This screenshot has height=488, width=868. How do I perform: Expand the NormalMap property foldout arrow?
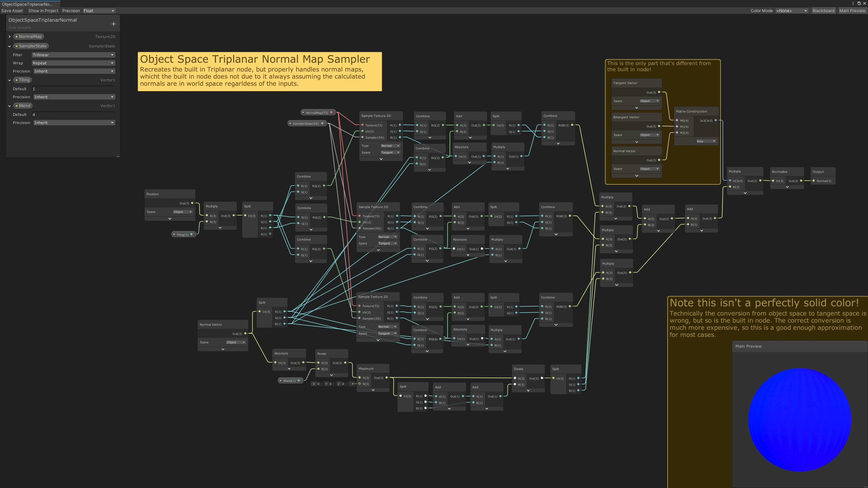9,37
